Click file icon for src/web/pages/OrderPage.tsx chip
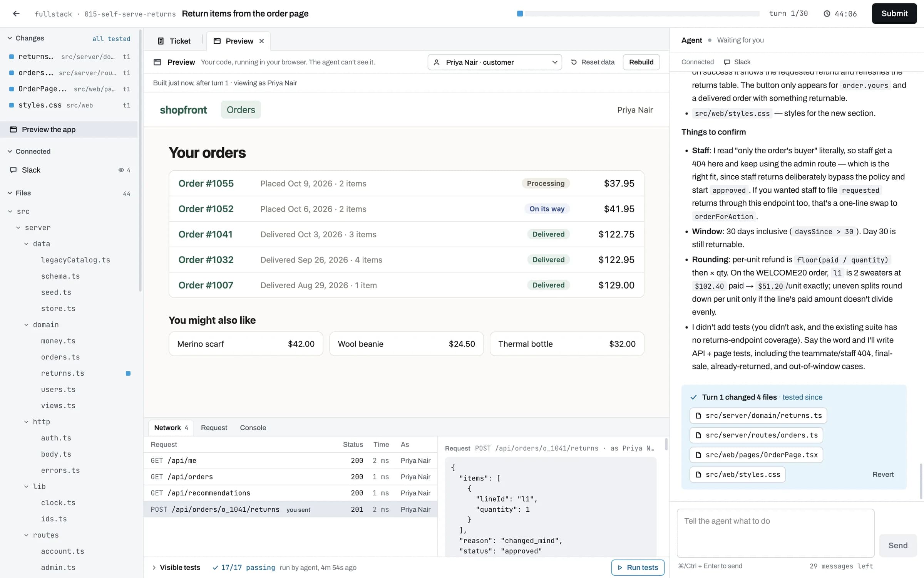The height and width of the screenshot is (578, 924). [x=698, y=455]
